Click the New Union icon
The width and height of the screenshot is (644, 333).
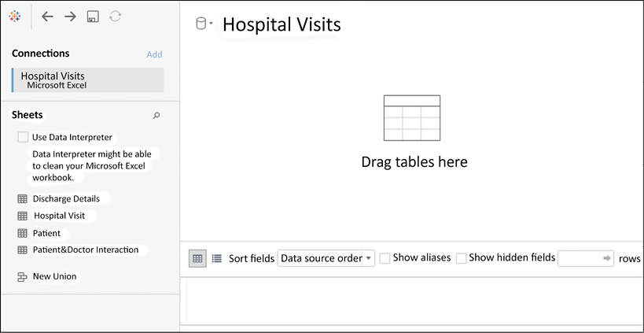pos(22,277)
